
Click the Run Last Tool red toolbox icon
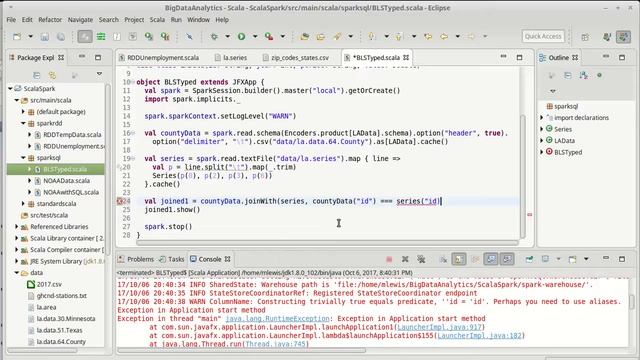tap(269, 37)
